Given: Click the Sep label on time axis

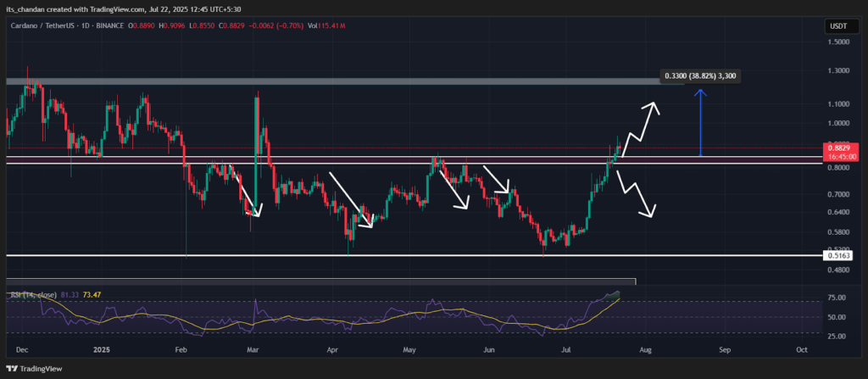Looking at the screenshot, I should tap(725, 350).
